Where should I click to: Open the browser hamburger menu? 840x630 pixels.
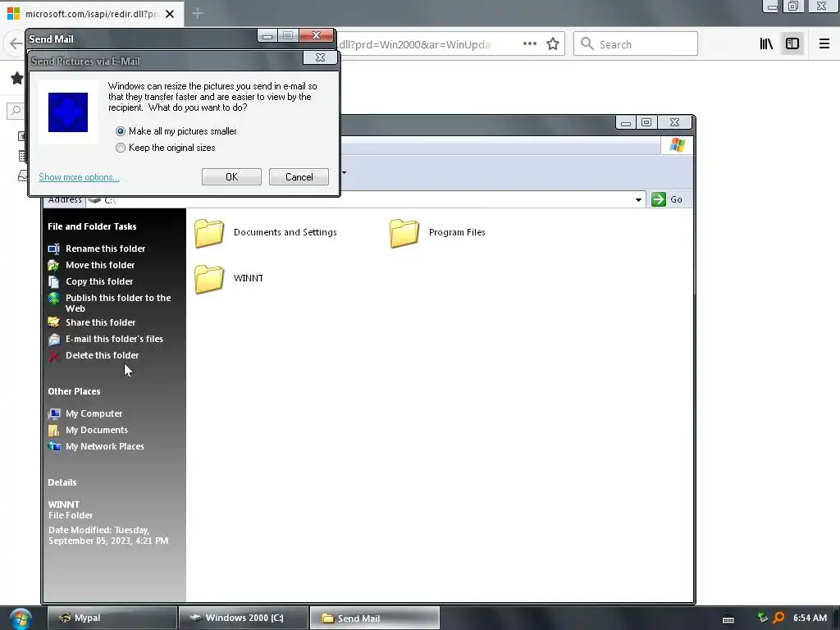tap(824, 44)
